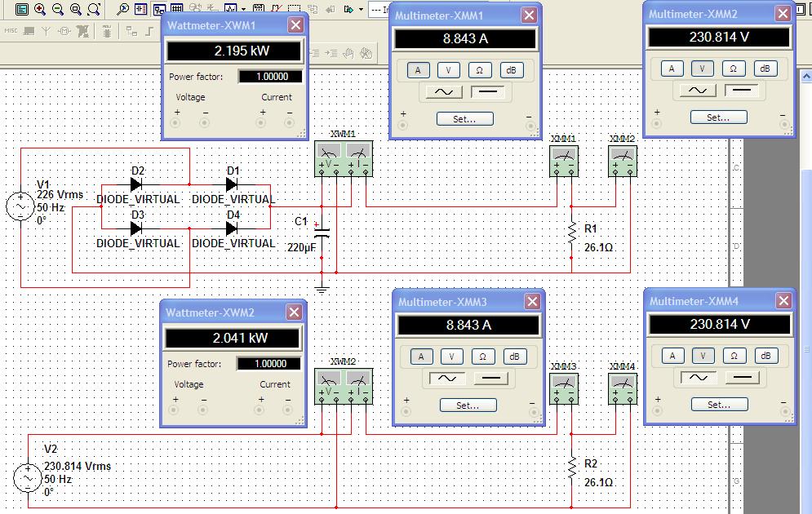This screenshot has width=812, height=514.
Task: Select the bus placement icon
Action: 149,32
